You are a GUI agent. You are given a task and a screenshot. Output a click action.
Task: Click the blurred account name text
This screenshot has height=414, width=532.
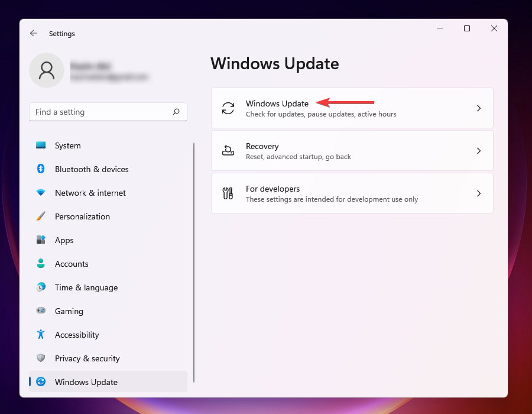point(90,66)
